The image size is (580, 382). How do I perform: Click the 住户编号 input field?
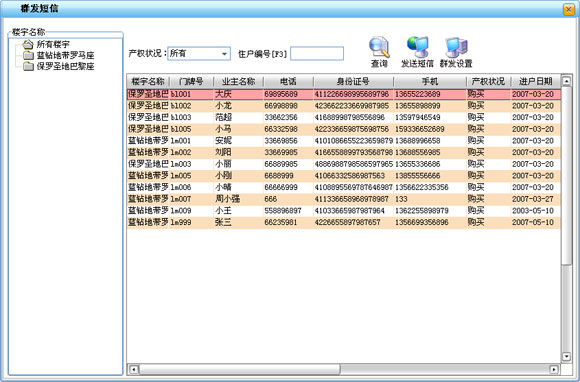pyautogui.click(x=317, y=54)
